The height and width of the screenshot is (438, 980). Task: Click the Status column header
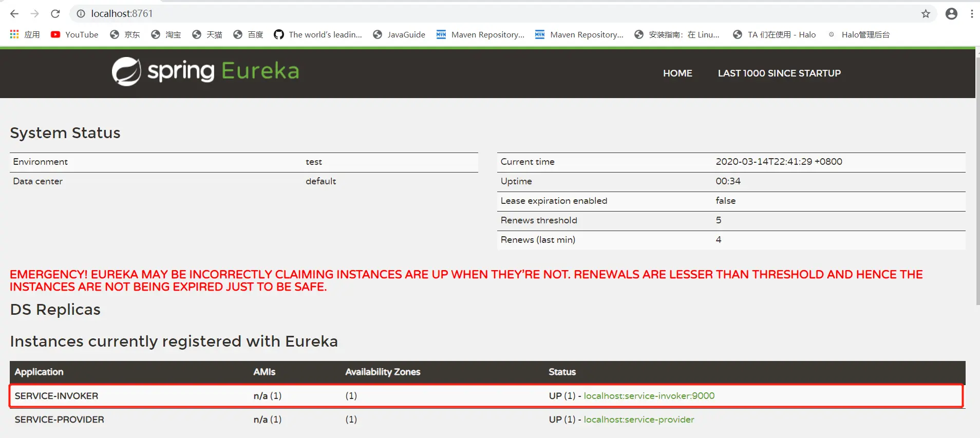click(562, 372)
